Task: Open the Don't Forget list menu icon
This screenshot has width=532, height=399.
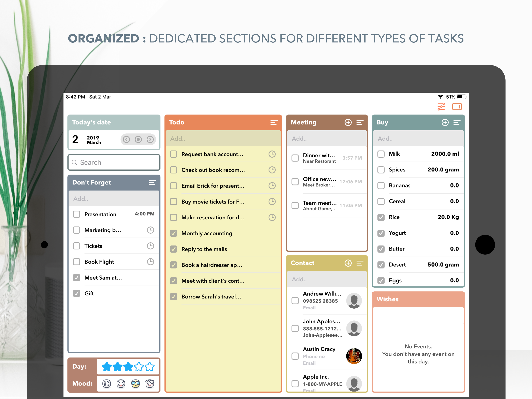Action: tap(152, 183)
